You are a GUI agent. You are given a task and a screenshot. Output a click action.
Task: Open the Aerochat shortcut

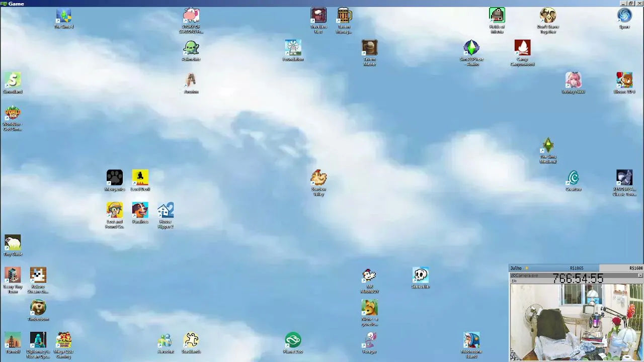[166, 340]
